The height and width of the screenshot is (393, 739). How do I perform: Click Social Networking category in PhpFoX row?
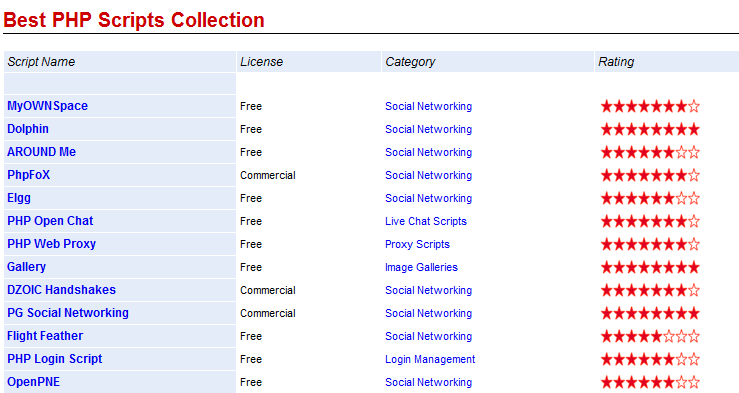(428, 175)
